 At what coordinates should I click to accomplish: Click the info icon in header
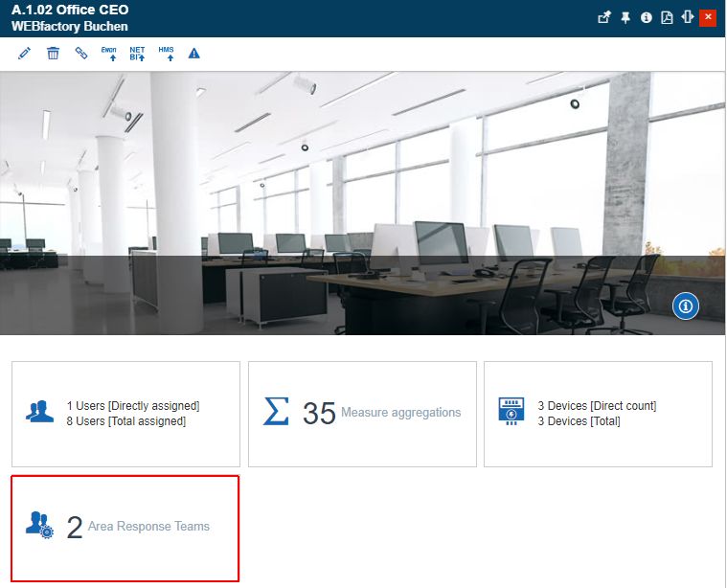(647, 17)
